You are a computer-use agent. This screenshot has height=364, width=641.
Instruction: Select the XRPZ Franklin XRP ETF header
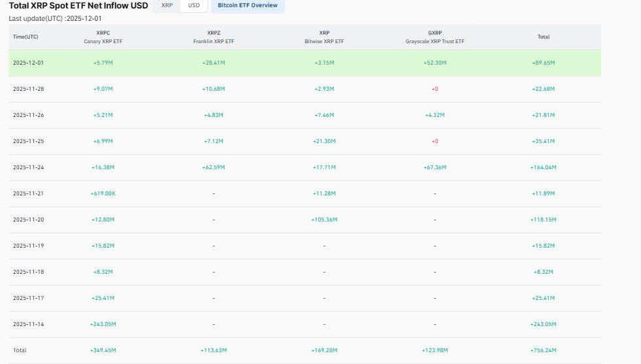click(214, 37)
